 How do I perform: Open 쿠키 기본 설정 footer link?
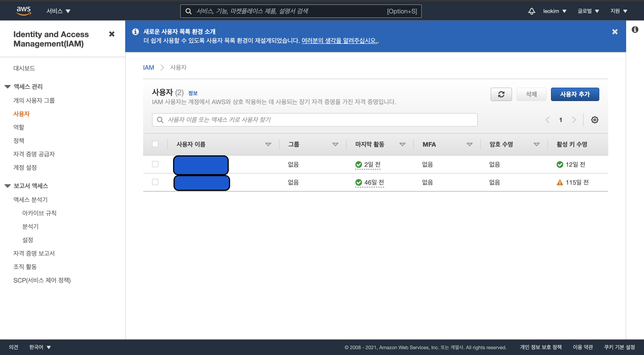(x=619, y=347)
